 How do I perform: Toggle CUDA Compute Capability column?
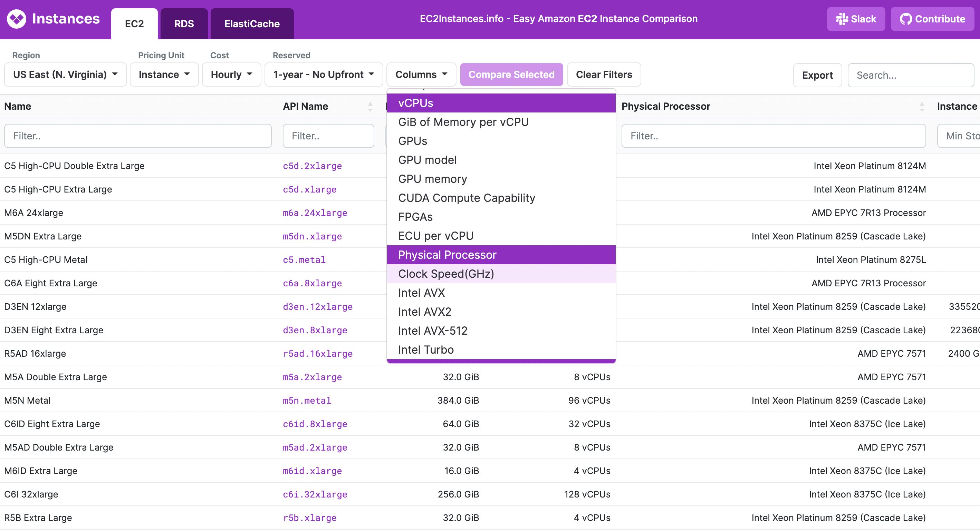[x=501, y=198]
